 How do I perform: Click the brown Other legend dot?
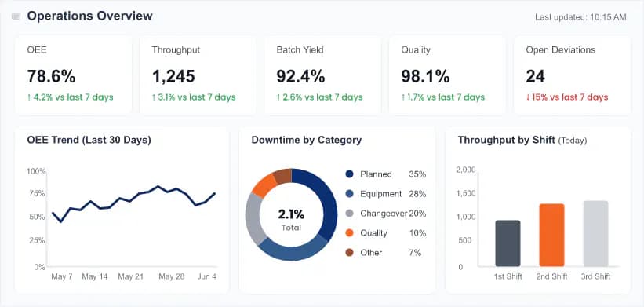[x=350, y=252]
